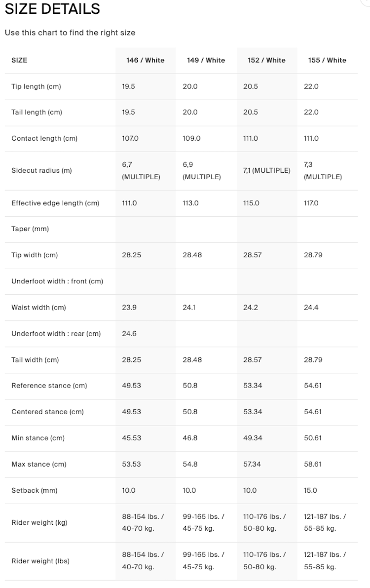
Task: Click "Use this chart to find the right size" text
Action: pos(70,33)
